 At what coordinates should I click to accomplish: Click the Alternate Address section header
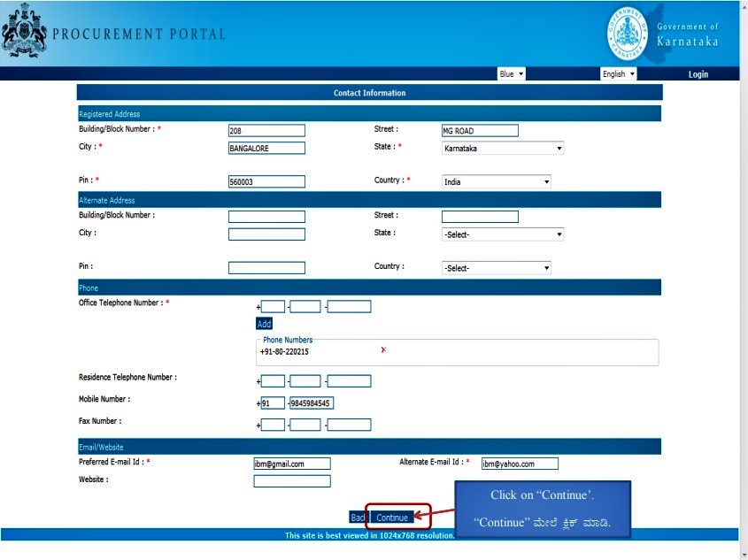[x=370, y=200]
